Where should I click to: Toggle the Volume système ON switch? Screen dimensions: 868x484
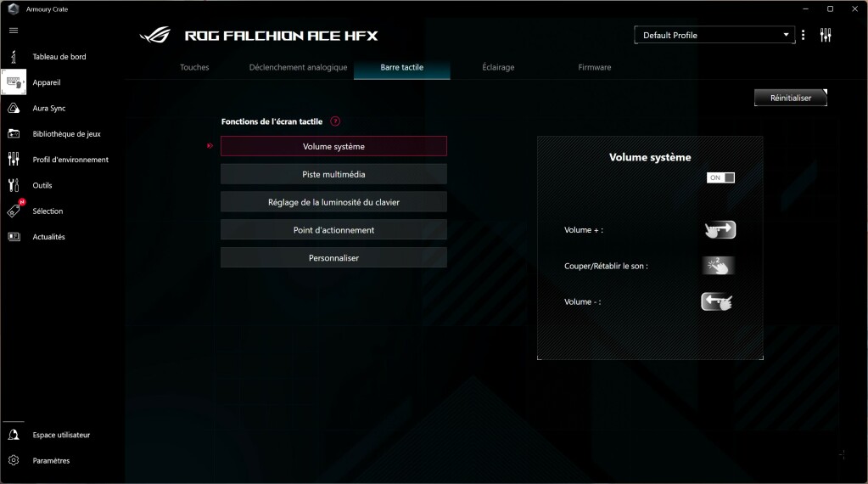click(720, 177)
